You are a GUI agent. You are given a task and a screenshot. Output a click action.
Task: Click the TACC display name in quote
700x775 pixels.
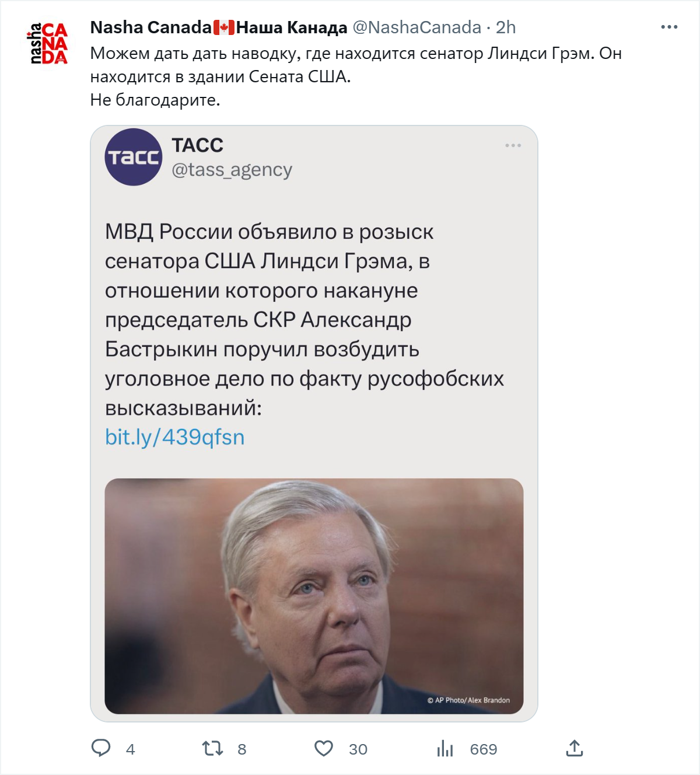[197, 145]
